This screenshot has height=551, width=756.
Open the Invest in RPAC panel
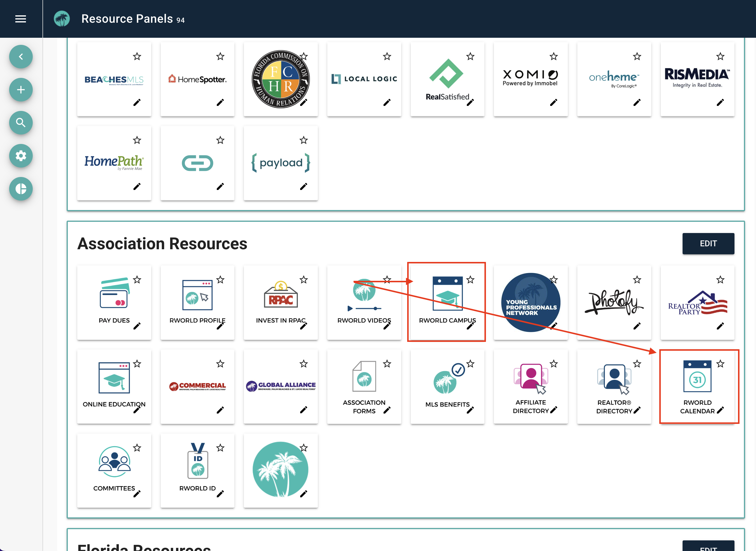[281, 303]
